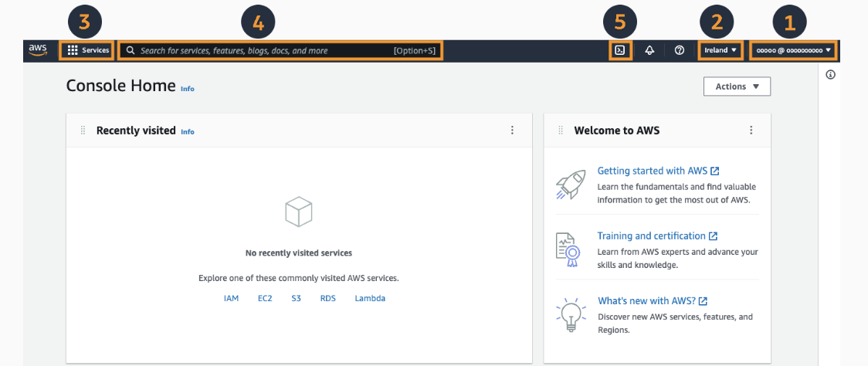Open Welcome to AWS widget options menu
868x366 pixels.
click(751, 130)
